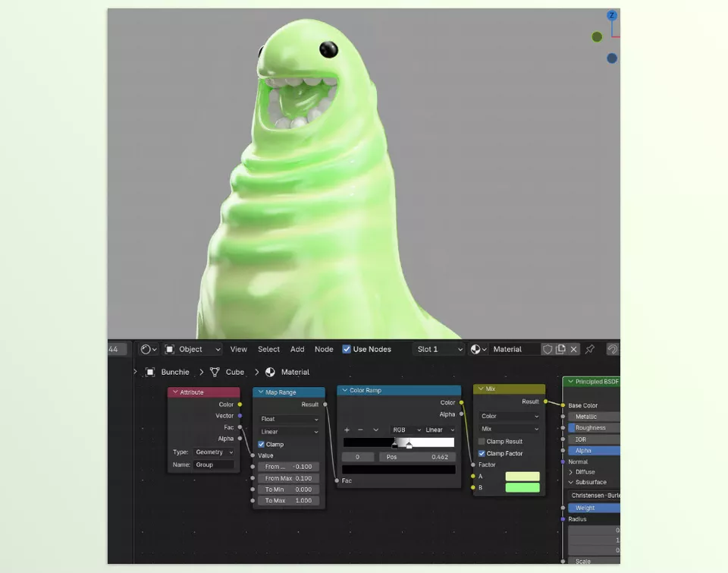Toggle Clamp checkbox in Map Range node

point(262,444)
